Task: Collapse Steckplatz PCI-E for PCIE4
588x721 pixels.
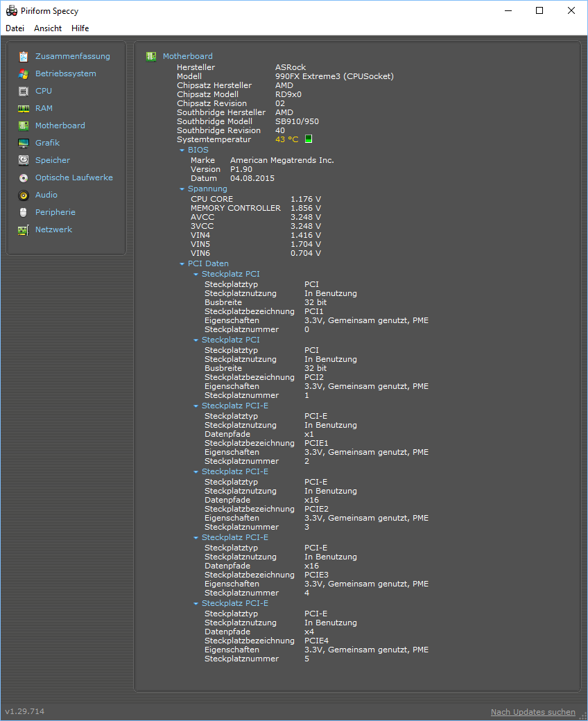Action: [x=196, y=604]
